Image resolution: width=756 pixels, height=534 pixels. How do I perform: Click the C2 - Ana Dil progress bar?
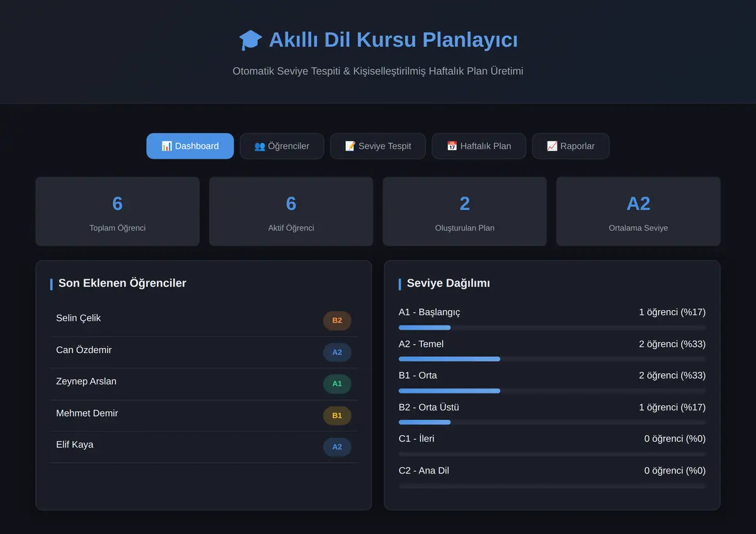[552, 485]
